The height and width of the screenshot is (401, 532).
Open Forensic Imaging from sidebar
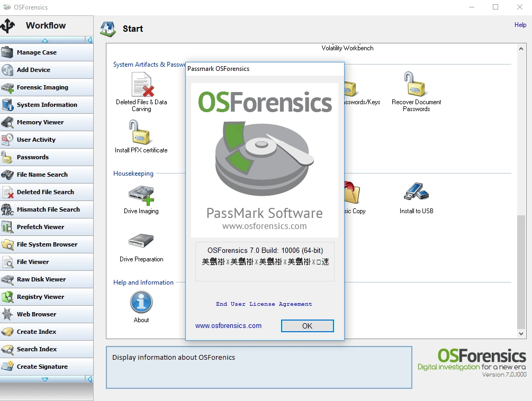(x=47, y=87)
